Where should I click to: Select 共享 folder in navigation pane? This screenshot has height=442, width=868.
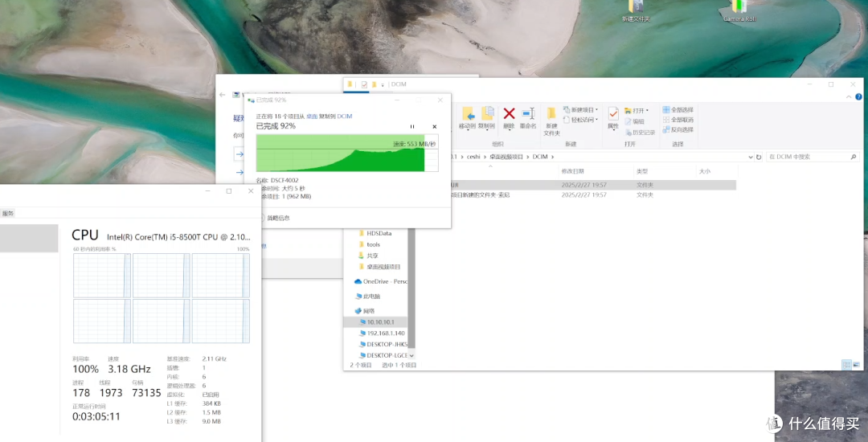click(x=368, y=256)
